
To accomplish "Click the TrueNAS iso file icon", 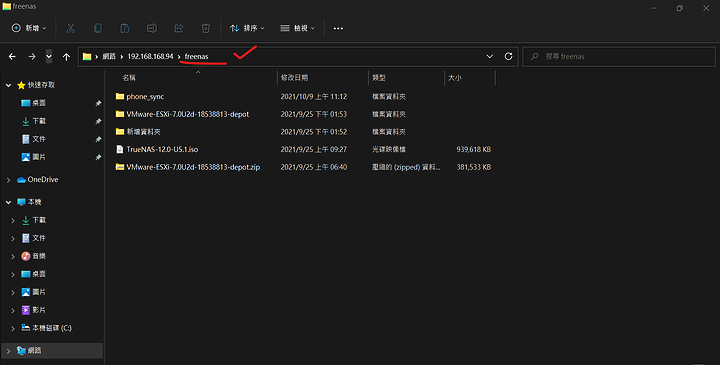I will (120, 149).
